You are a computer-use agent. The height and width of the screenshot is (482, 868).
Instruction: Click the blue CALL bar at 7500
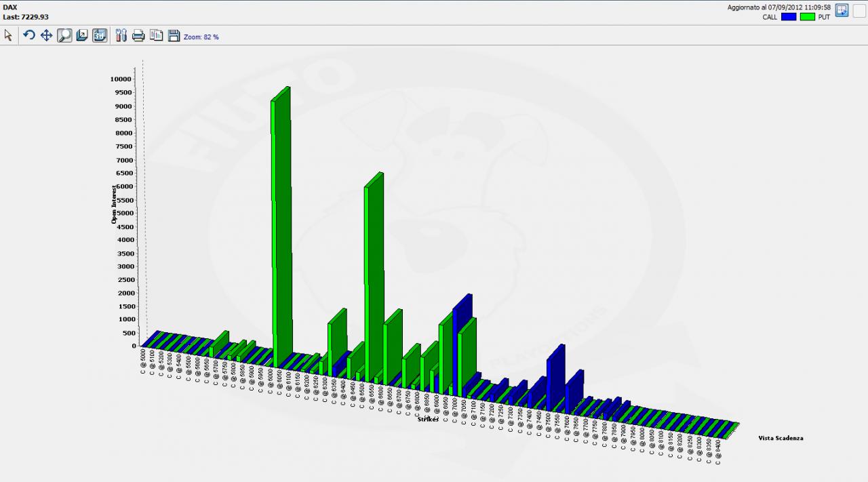(556, 376)
